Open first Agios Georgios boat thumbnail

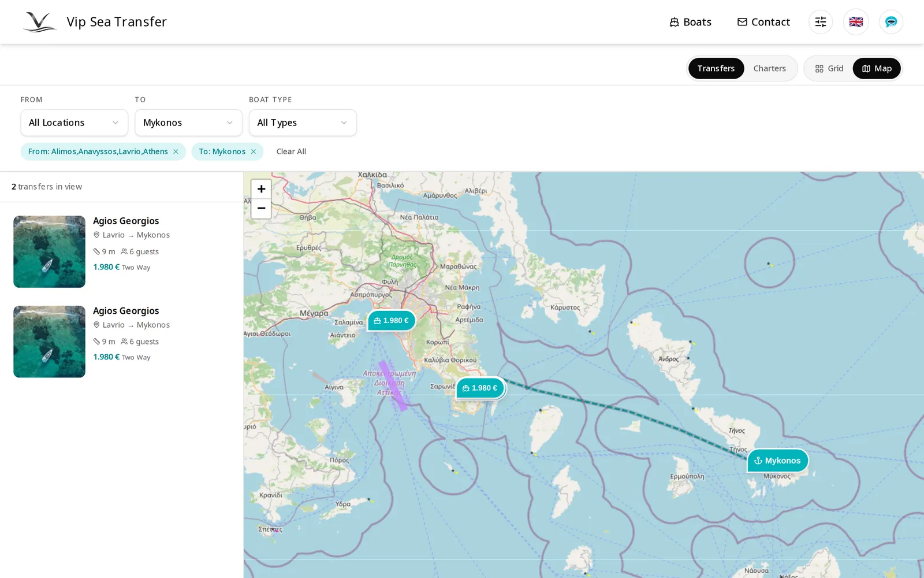50,252
